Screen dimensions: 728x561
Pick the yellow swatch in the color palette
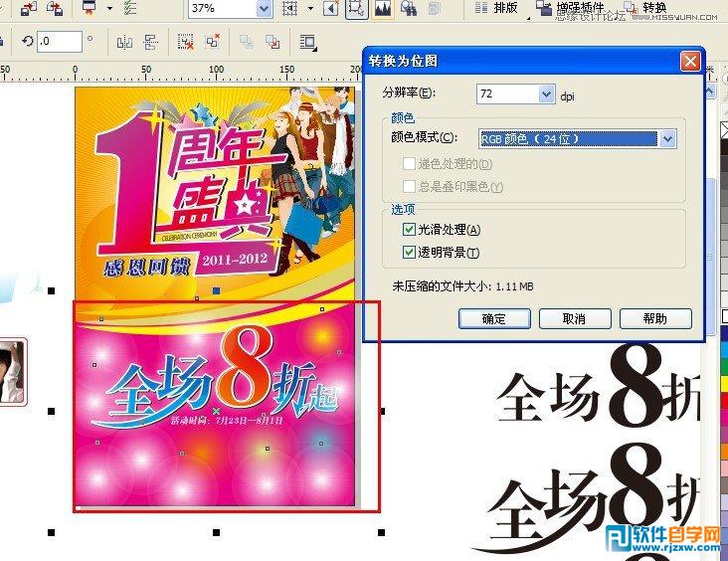coord(724,384)
